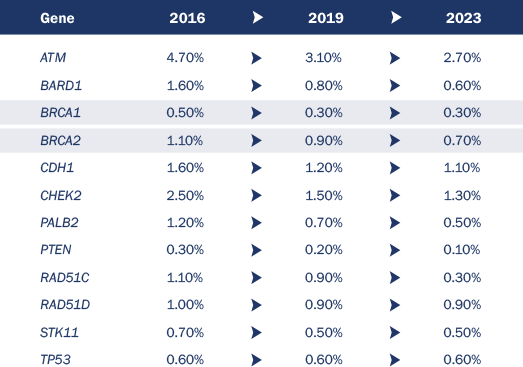Screen dimensions: 523x367
Task: Click STK11's 2016 value 0.70%
Action: point(185,333)
